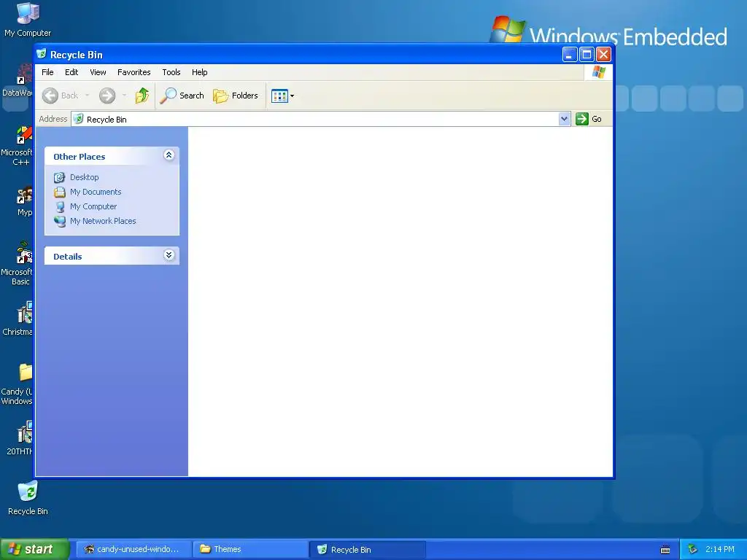Go up one folder level

coord(142,96)
